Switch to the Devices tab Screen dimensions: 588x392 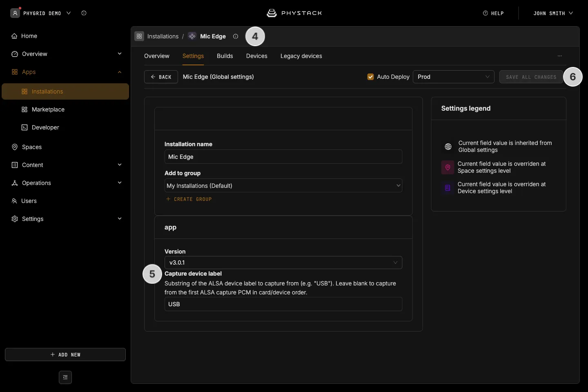[x=257, y=56]
